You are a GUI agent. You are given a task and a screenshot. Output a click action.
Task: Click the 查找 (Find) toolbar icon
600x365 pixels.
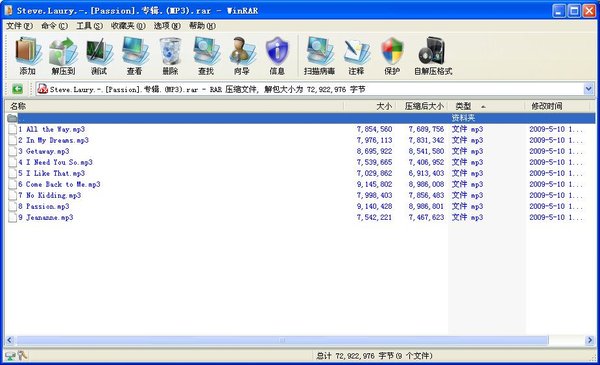pos(206,51)
